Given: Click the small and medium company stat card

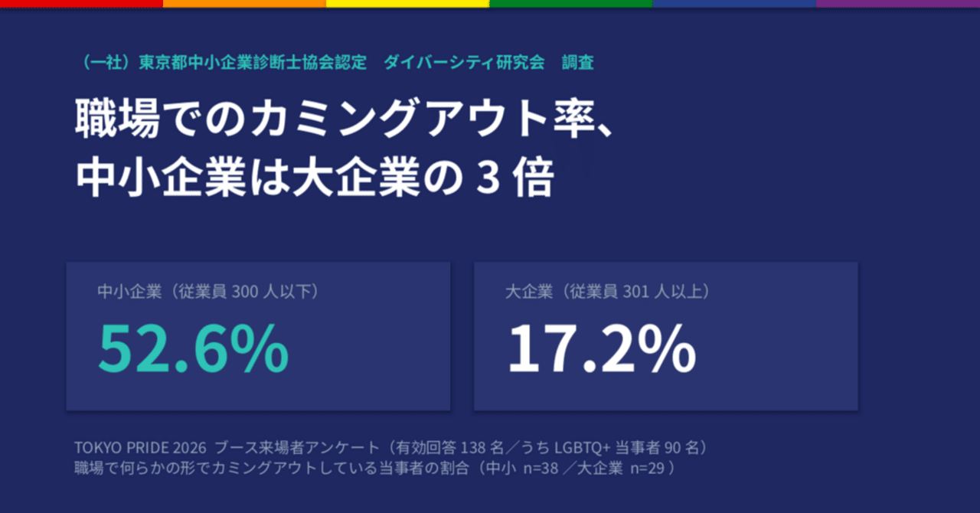Looking at the screenshot, I should (258, 336).
